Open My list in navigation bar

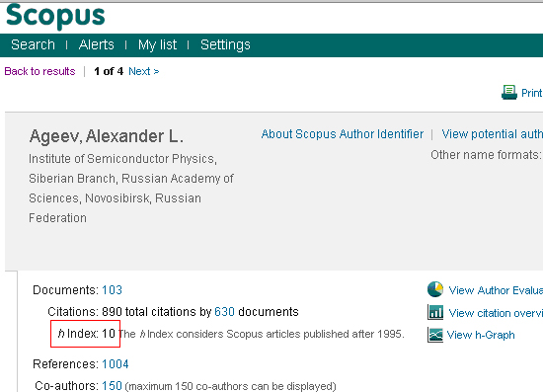tap(157, 45)
